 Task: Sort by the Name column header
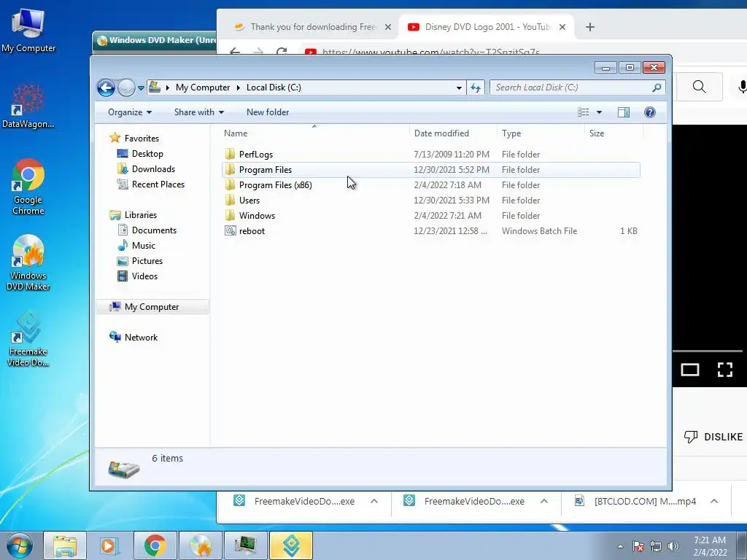click(x=314, y=133)
